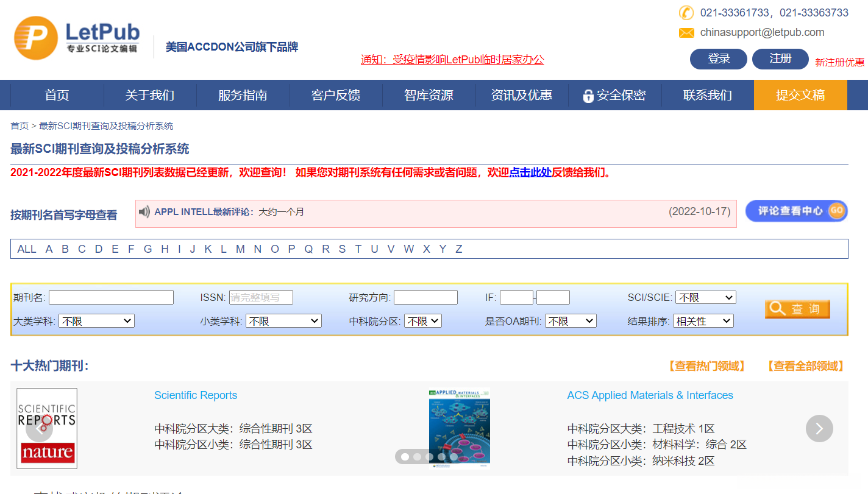
Task: Click the IF minimum value field
Action: click(516, 297)
